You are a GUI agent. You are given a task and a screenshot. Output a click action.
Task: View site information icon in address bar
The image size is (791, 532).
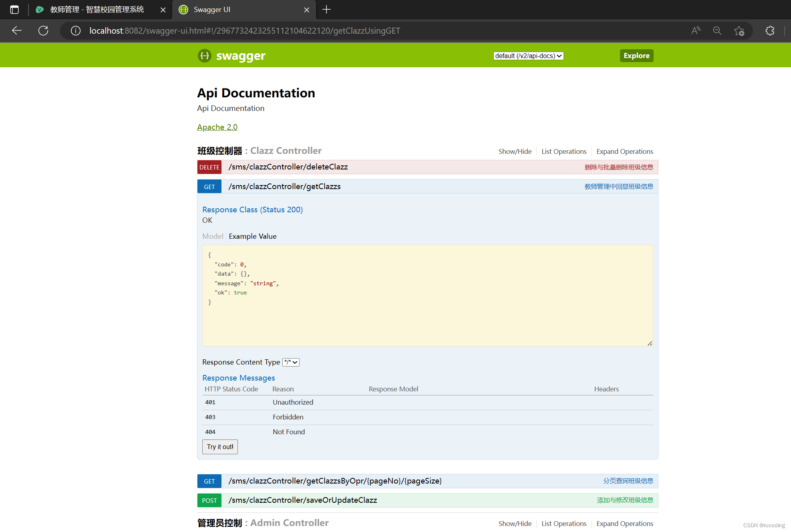(76, 30)
